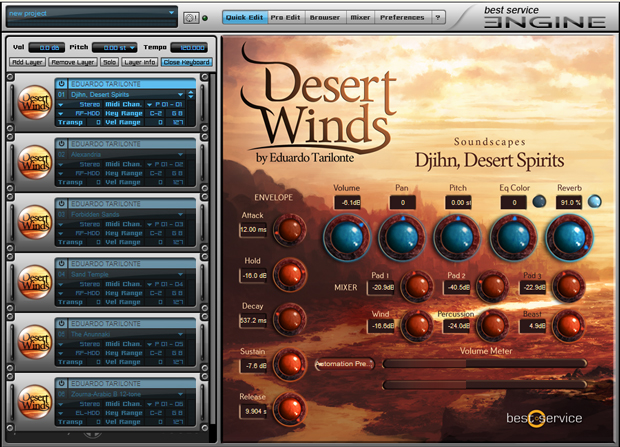
Task: Open the The Anunnaki preset dropdown
Action: (180, 334)
